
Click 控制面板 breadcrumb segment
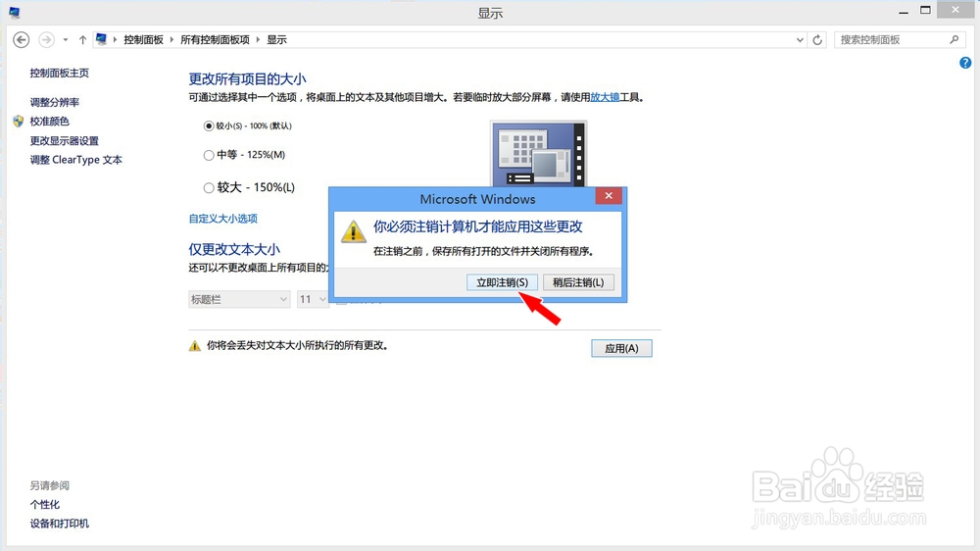[143, 39]
